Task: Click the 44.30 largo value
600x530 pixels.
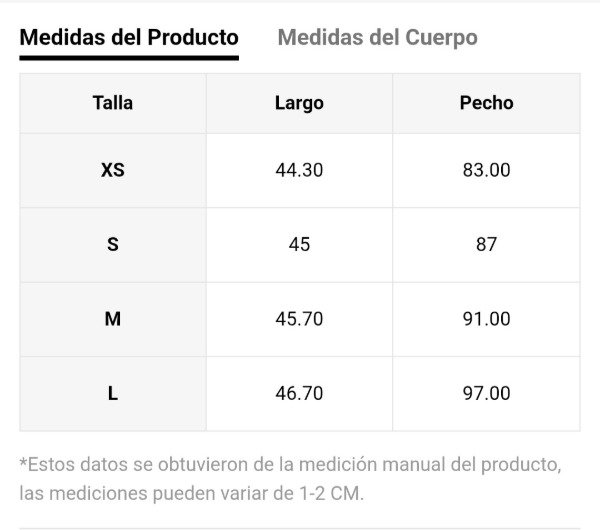Action: tap(299, 170)
